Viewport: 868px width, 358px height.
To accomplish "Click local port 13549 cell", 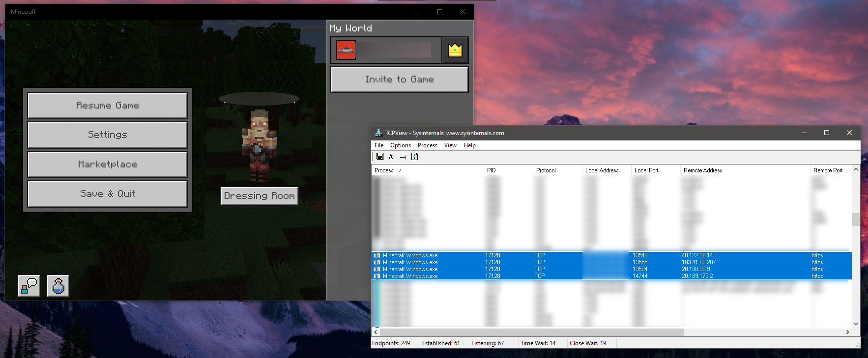I will click(x=640, y=255).
